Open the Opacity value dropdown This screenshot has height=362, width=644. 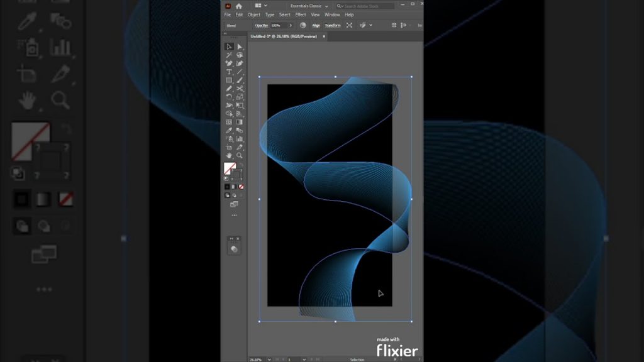click(x=291, y=25)
